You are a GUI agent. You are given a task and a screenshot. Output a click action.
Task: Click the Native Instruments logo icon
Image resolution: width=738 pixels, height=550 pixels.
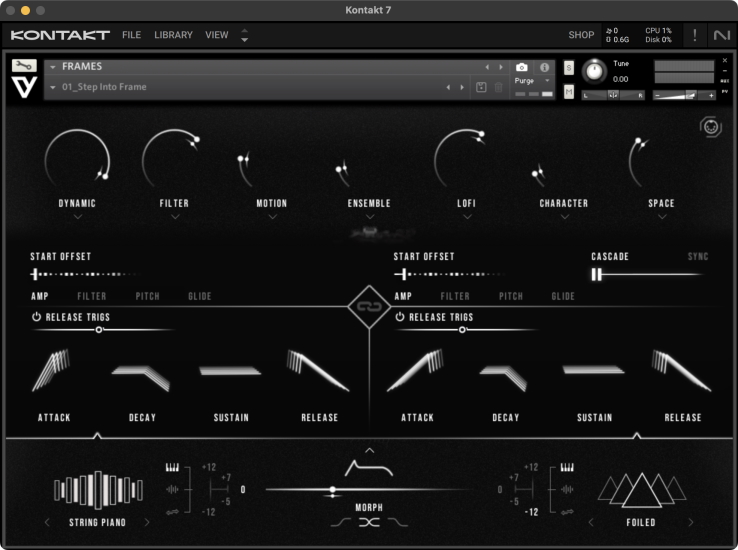click(x=722, y=35)
